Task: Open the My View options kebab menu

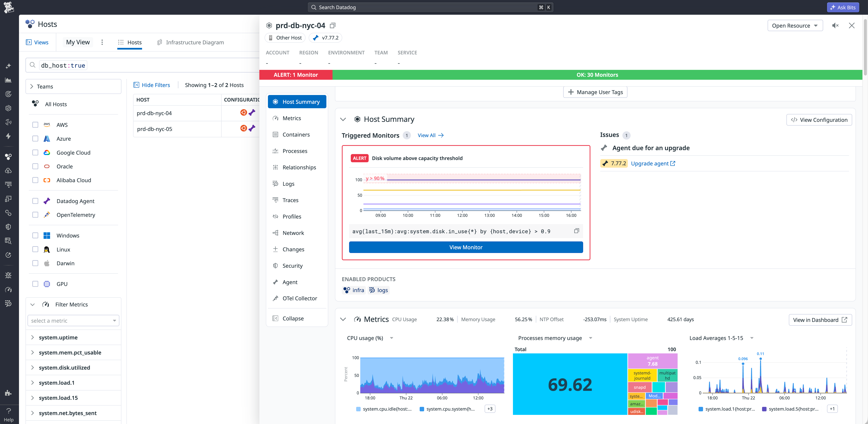Action: point(102,42)
